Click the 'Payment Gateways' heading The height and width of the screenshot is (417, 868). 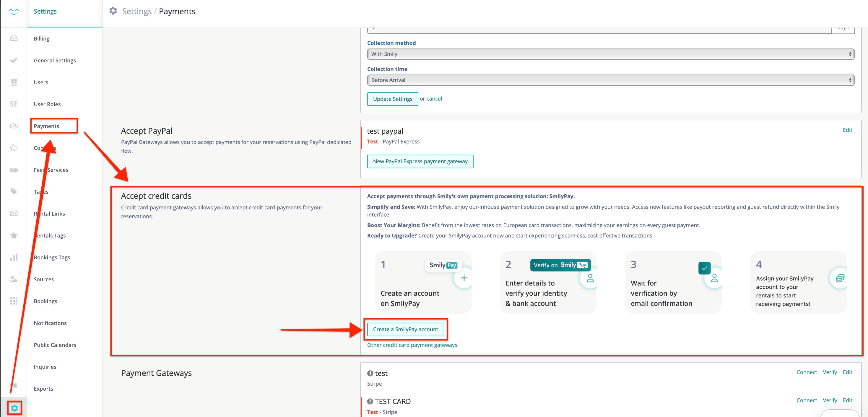156,373
